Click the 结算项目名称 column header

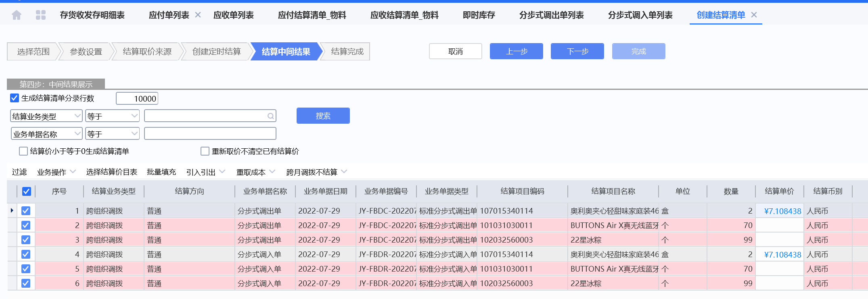613,191
